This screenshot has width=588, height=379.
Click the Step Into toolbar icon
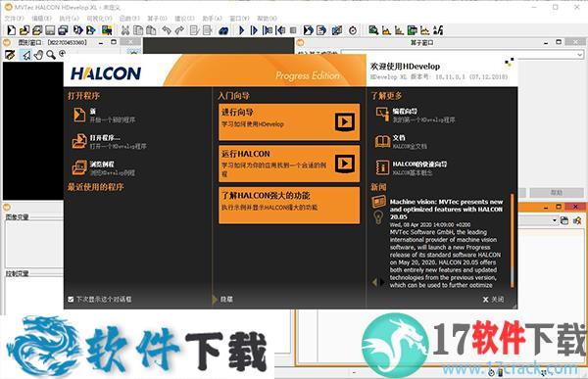[268, 30]
